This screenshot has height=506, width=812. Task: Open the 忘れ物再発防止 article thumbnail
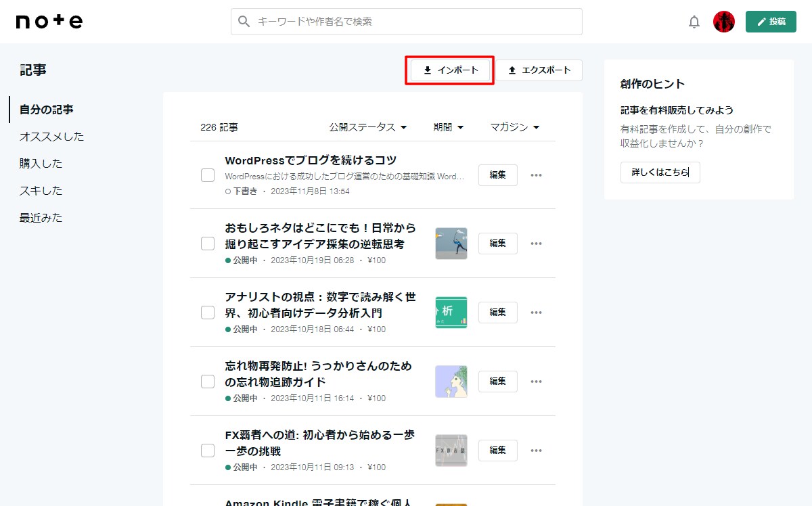pyautogui.click(x=451, y=382)
